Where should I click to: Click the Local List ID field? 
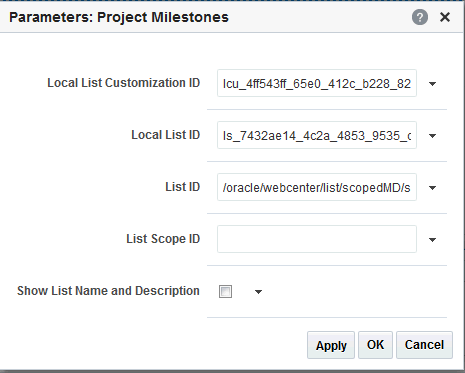coord(317,135)
